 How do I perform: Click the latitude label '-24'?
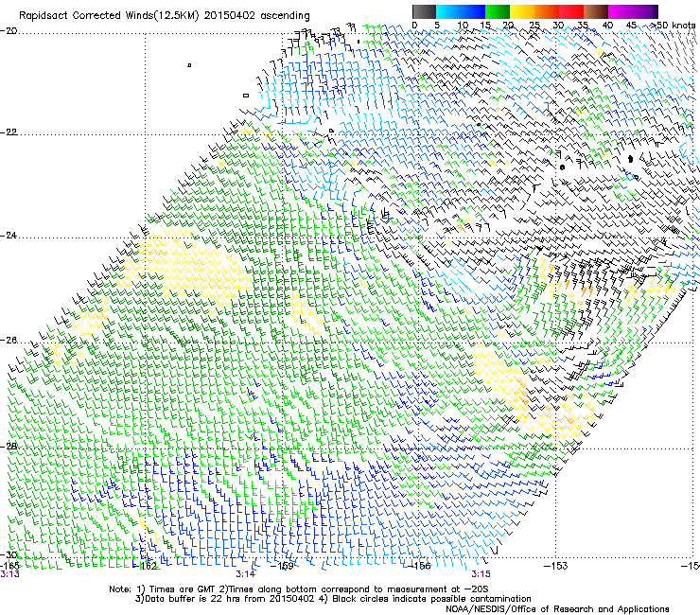[x=9, y=236]
